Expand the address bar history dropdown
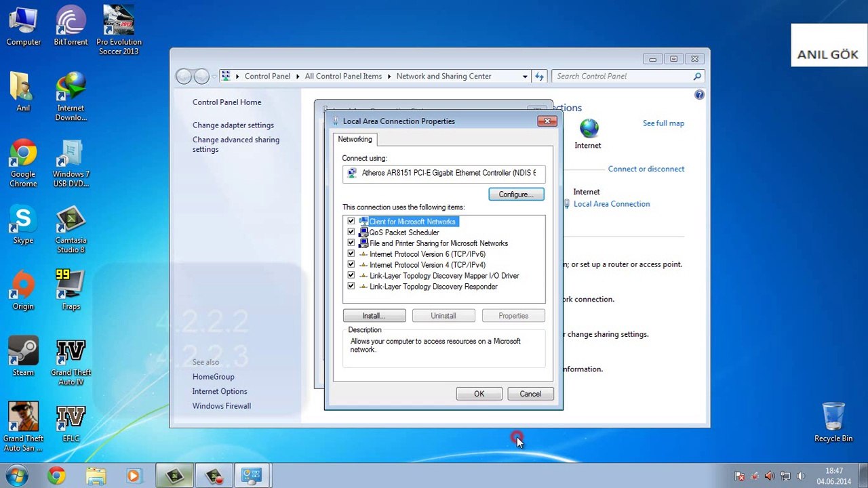868x488 pixels. pyautogui.click(x=525, y=76)
